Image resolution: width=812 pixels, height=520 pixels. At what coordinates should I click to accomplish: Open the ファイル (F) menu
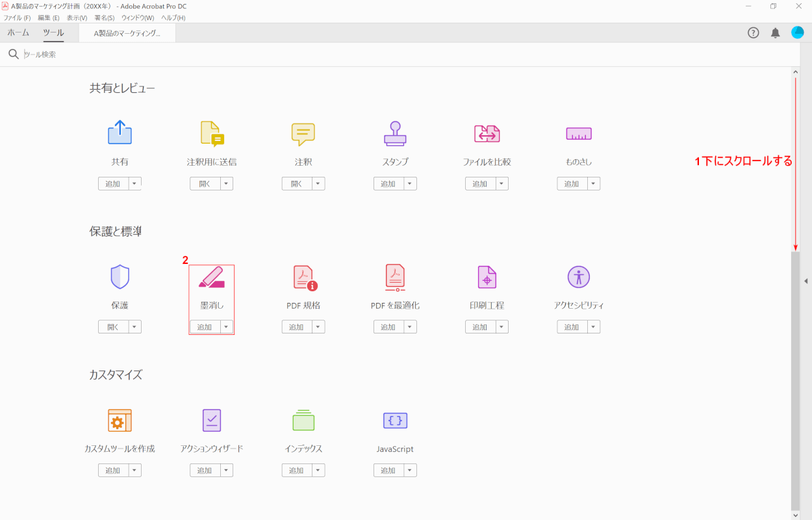tap(17, 18)
